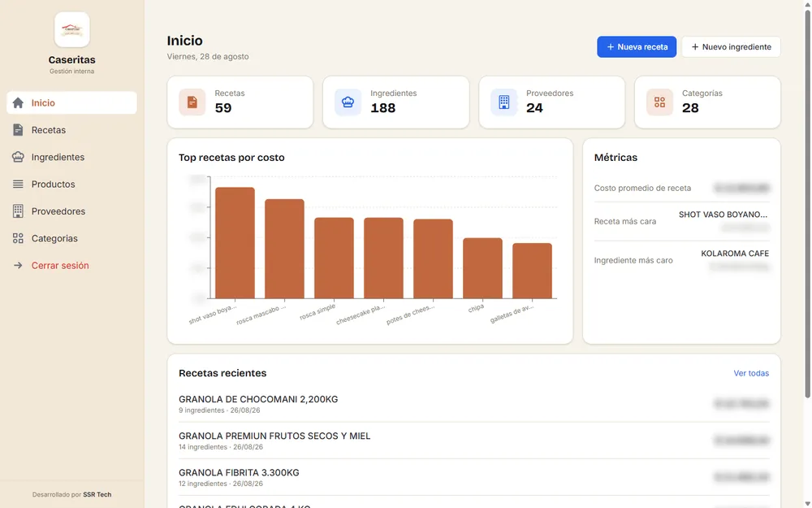This screenshot has height=508, width=812.
Task: Log out with Cerrar sesión
Action: [x=72, y=266]
